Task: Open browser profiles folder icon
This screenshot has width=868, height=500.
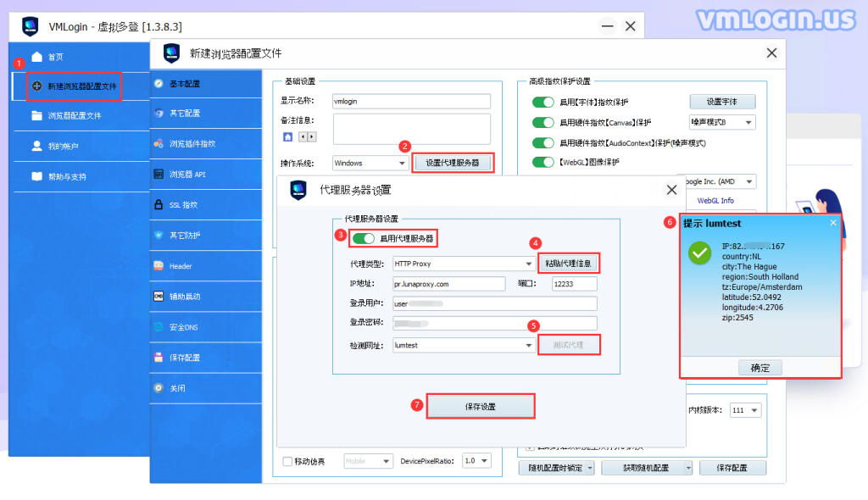Action: pos(37,115)
